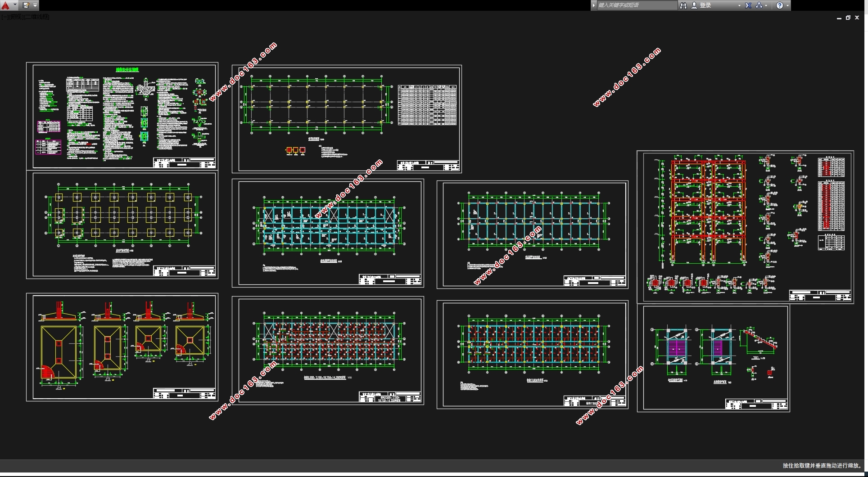
Task: Select the red frame elevation sheet
Action: (745, 227)
